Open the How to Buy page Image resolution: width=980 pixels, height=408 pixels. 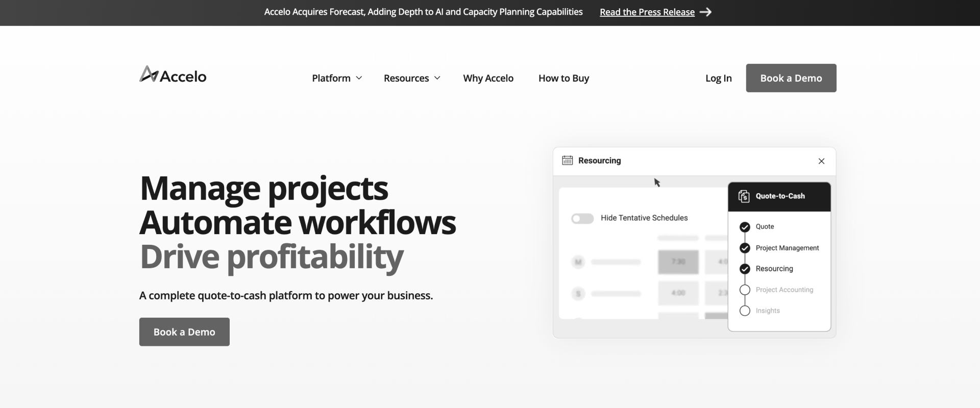(x=563, y=78)
